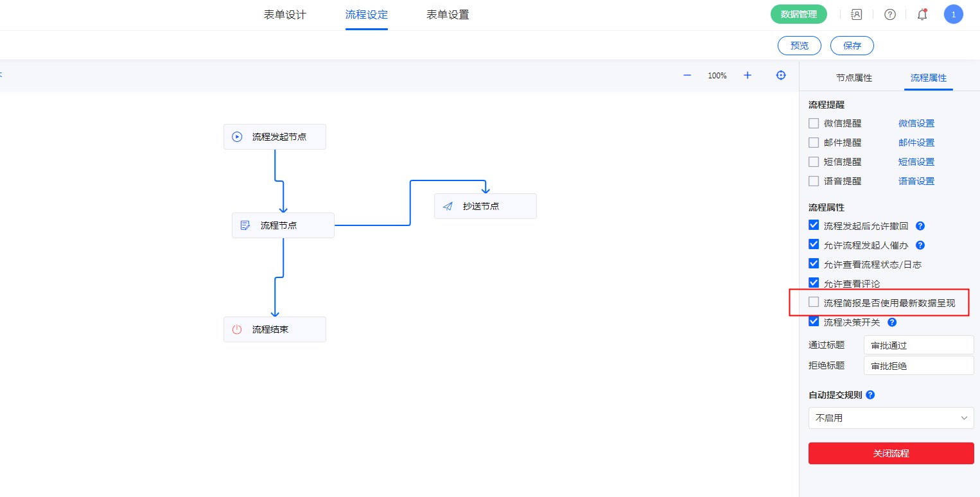Click the zoom out minus icon
This screenshot has height=497, width=980.
687,76
